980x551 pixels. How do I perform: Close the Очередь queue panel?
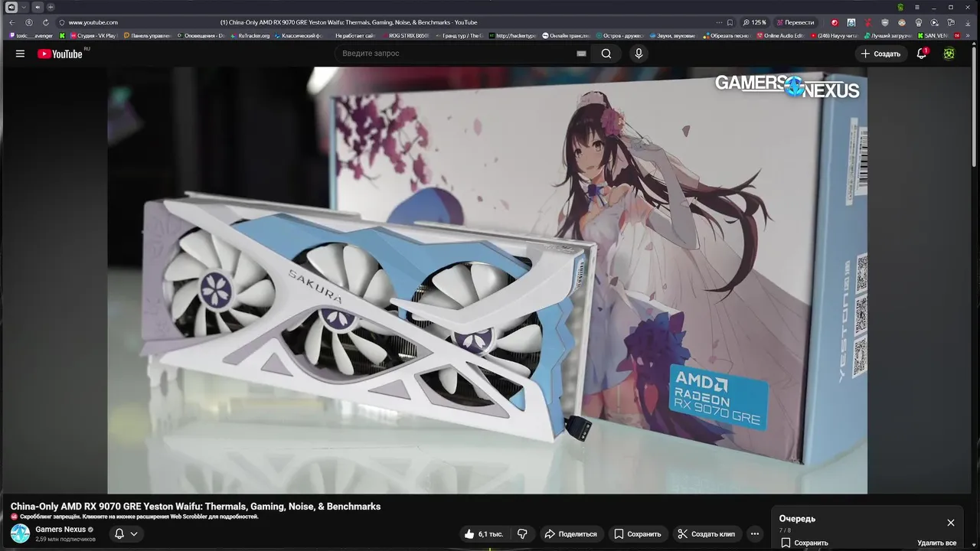(x=951, y=523)
